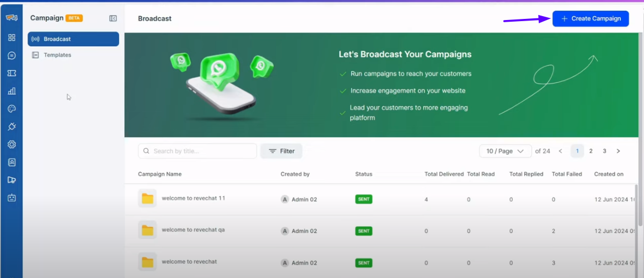Click the megaphone campaign icon in sidebar
Screen dimensions: 644x278
point(12,180)
